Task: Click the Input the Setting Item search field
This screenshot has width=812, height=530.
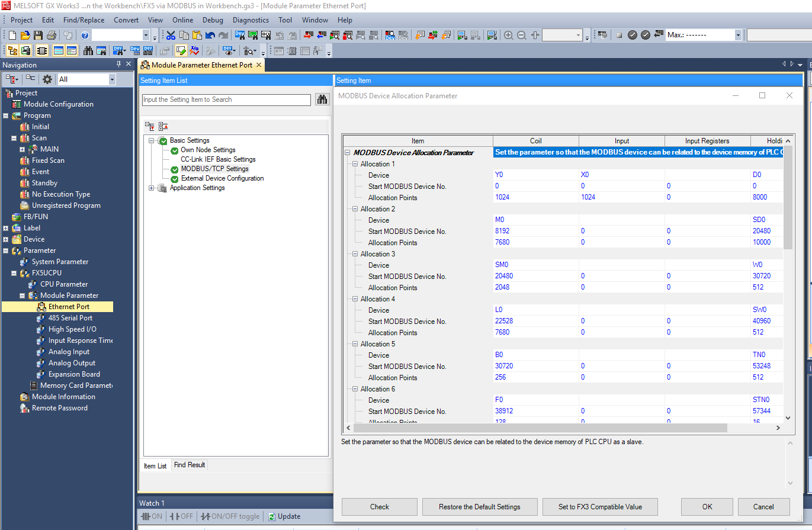Action: [226, 100]
